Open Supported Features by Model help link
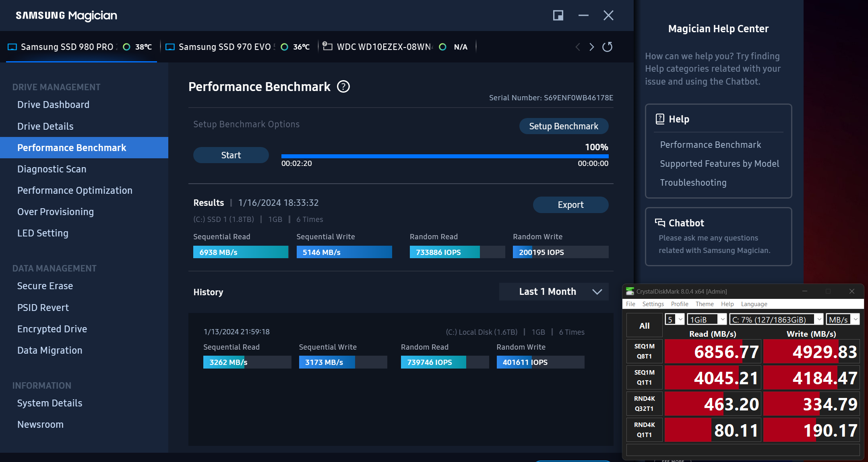This screenshot has height=462, width=868. (x=719, y=164)
